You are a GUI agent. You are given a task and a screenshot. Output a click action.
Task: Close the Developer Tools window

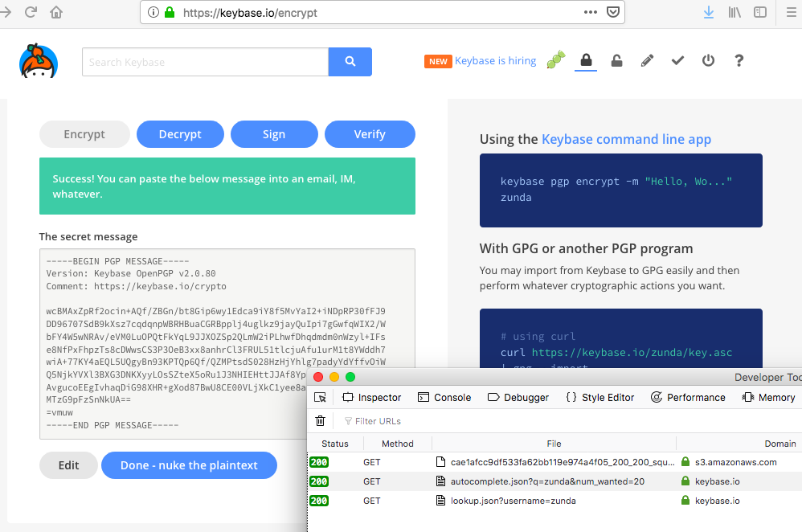point(318,377)
